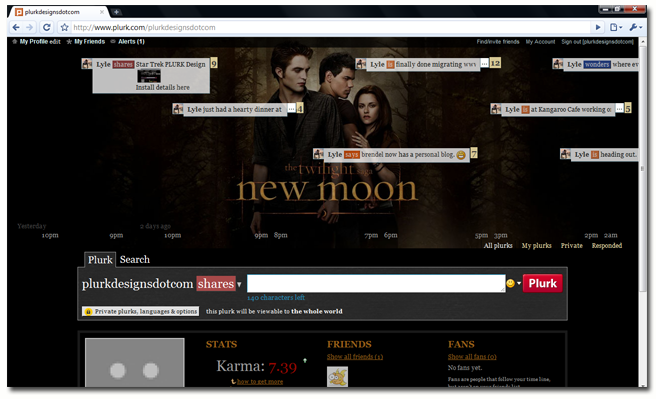Open the Star Trek PLURK Design plurk
Viewport: 656px width, 399px height.
(171, 64)
